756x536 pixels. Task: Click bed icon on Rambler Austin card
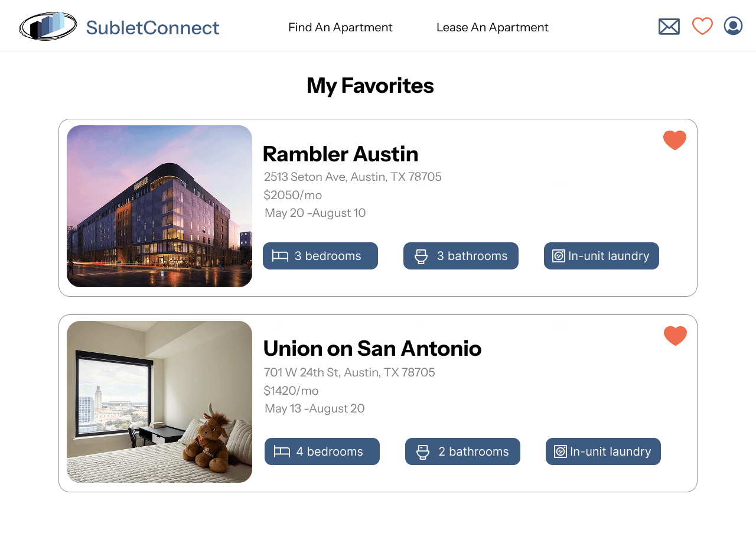[280, 256]
